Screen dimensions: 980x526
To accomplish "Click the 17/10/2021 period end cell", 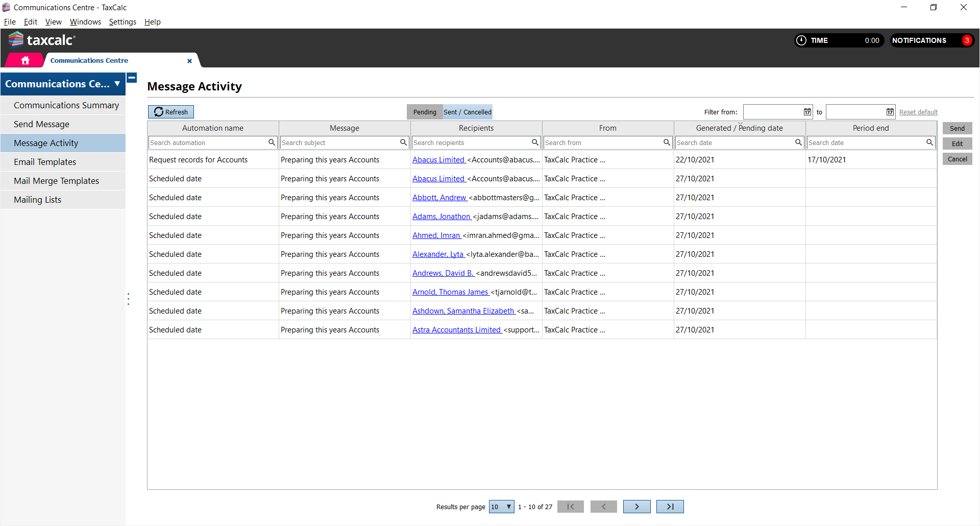I will (871, 160).
